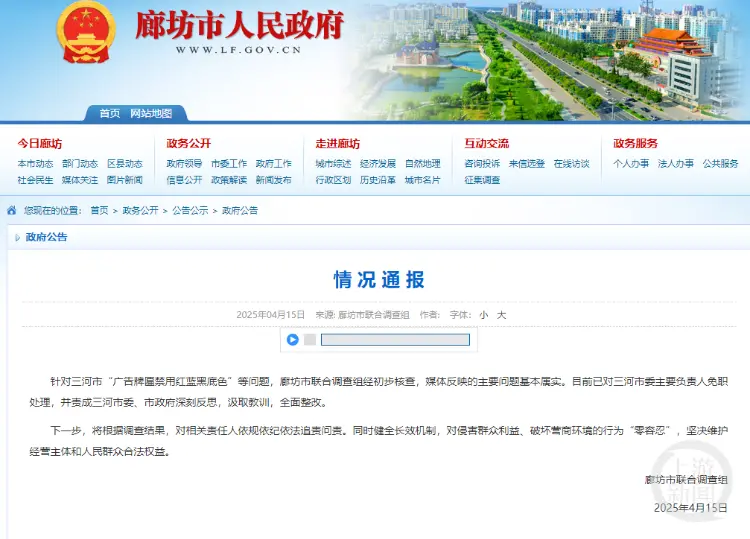
Task: Open the 互动交流 navigation heading
Action: tap(486, 144)
